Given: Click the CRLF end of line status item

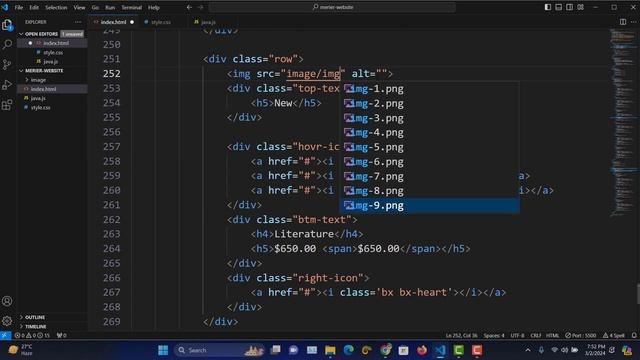Looking at the screenshot, I should [x=536, y=336].
